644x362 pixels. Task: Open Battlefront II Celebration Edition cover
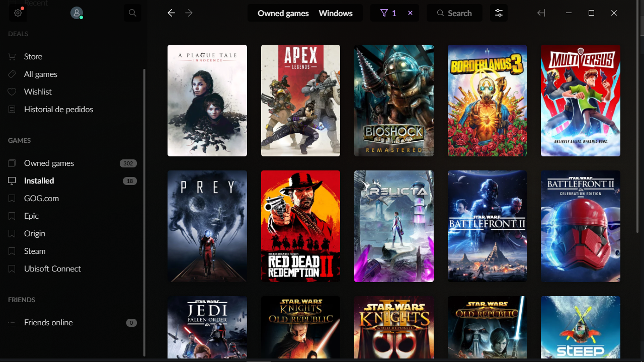pyautogui.click(x=581, y=226)
